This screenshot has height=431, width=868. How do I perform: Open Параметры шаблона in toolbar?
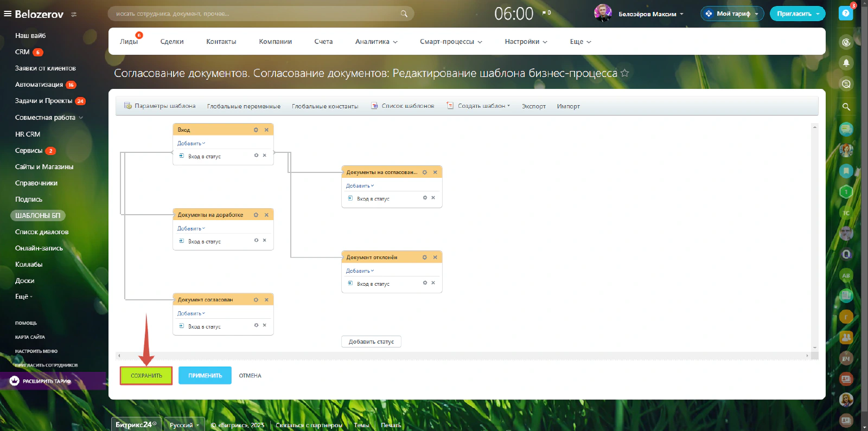coord(159,106)
